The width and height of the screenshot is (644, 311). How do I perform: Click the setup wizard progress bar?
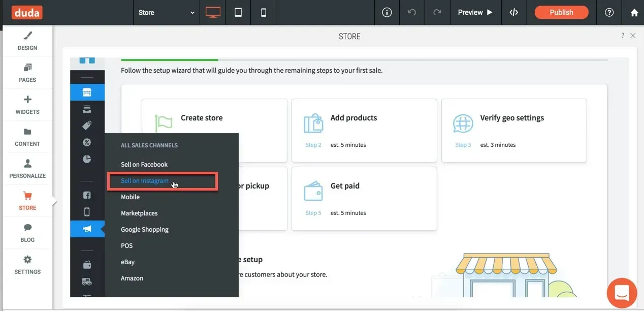click(364, 60)
